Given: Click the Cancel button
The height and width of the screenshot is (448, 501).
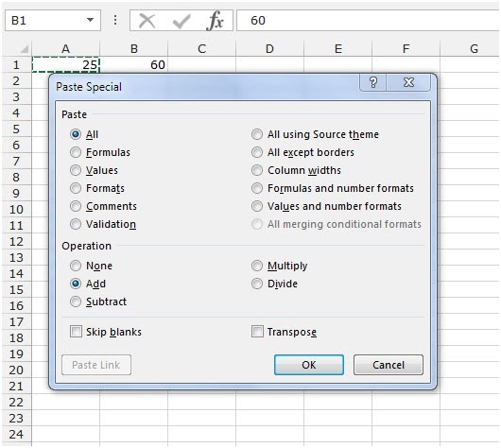Looking at the screenshot, I should (389, 365).
